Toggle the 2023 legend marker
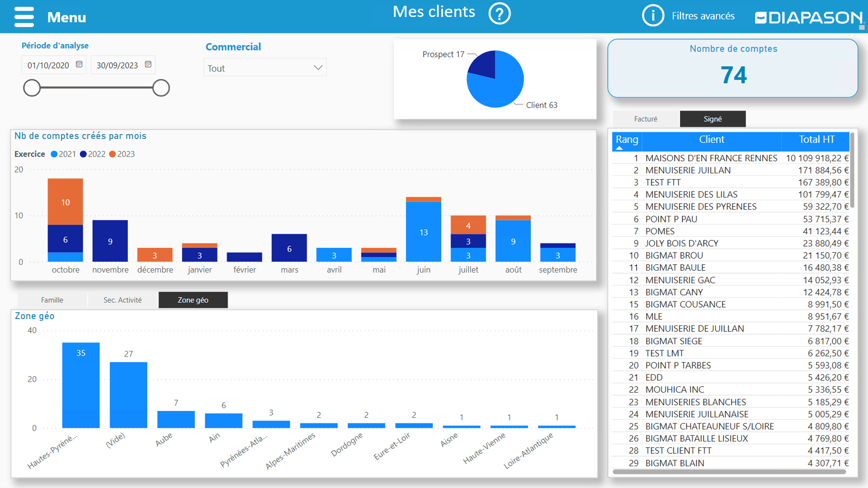Image resolution: width=868 pixels, height=488 pixels. [112, 154]
